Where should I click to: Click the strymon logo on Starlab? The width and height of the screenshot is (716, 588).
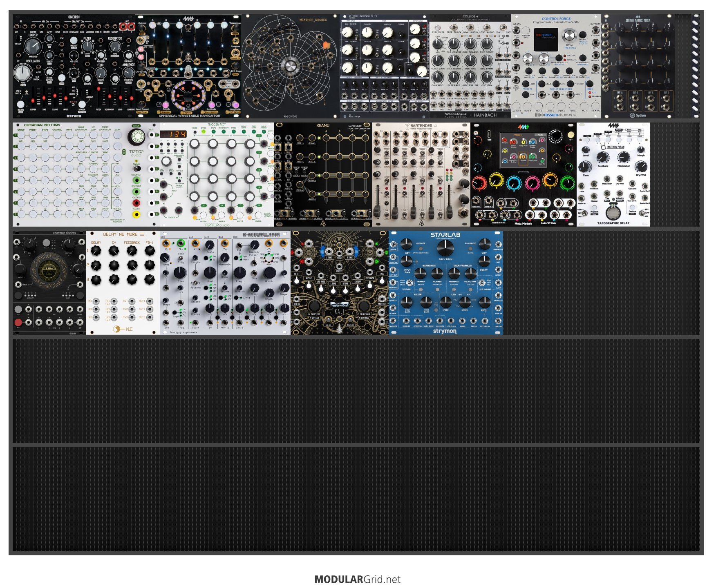click(445, 331)
